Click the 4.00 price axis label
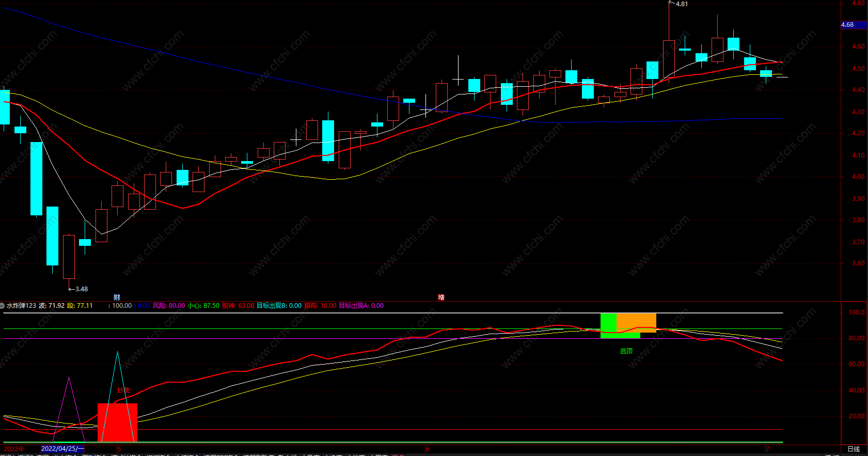 coord(858,177)
